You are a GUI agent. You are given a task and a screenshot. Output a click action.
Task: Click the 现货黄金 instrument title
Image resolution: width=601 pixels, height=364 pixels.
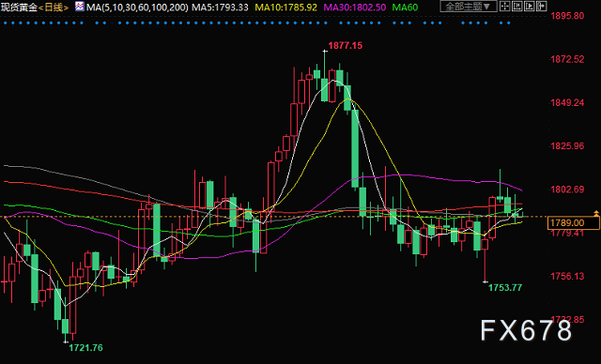click(19, 8)
